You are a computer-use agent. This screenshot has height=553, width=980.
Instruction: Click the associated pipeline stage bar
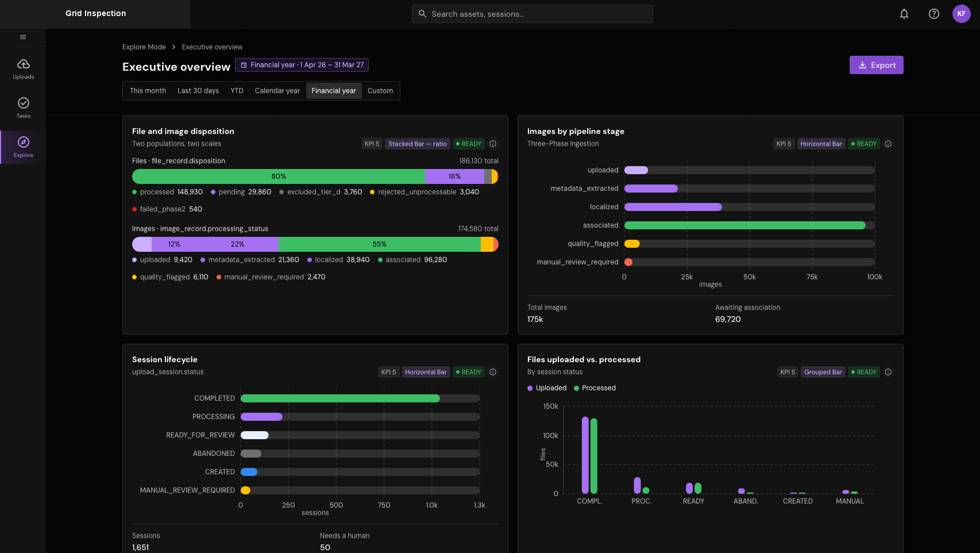click(745, 225)
